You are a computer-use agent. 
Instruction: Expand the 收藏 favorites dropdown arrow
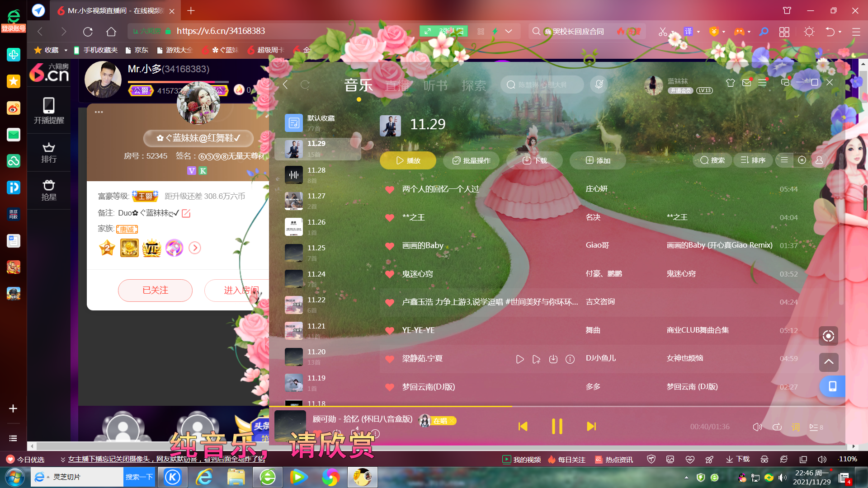pos(66,50)
